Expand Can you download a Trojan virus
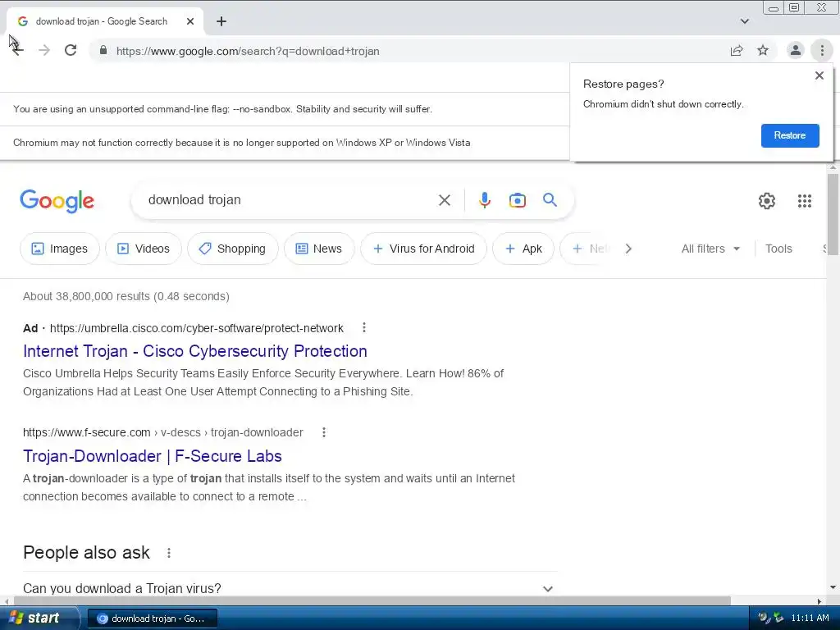This screenshot has width=840, height=630. tap(290, 588)
